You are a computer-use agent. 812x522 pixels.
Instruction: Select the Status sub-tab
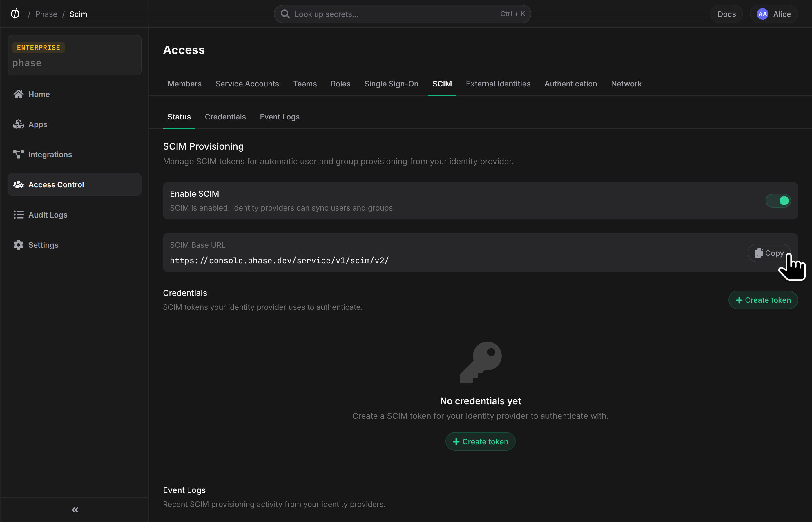tap(179, 117)
